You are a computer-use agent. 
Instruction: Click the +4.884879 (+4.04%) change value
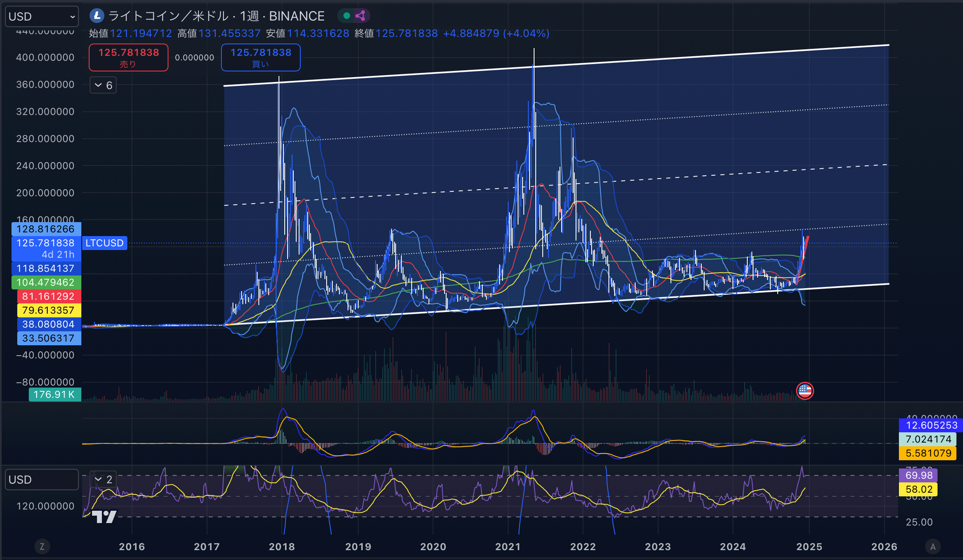(496, 33)
